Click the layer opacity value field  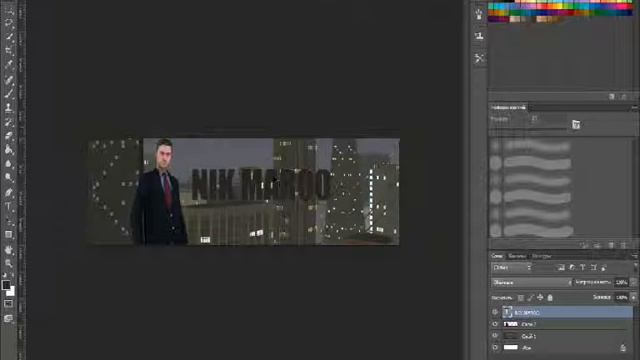pos(621,282)
